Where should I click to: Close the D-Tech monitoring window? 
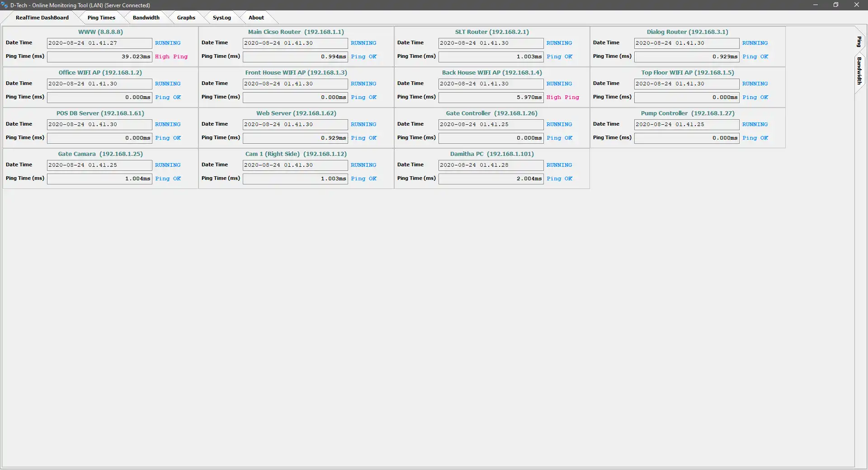click(857, 5)
